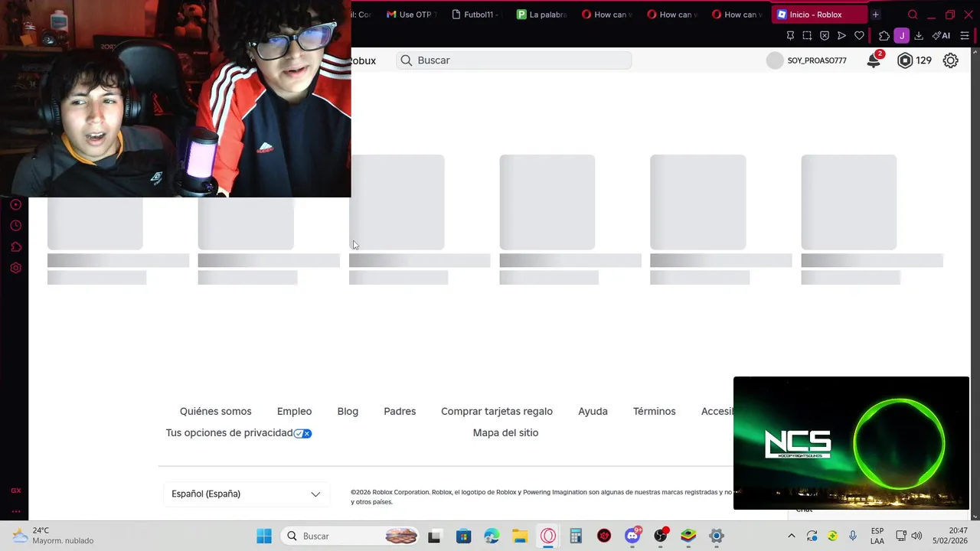Open Opera easy setup menu icon
This screenshot has width=980, height=551.
pyautogui.click(x=965, y=36)
